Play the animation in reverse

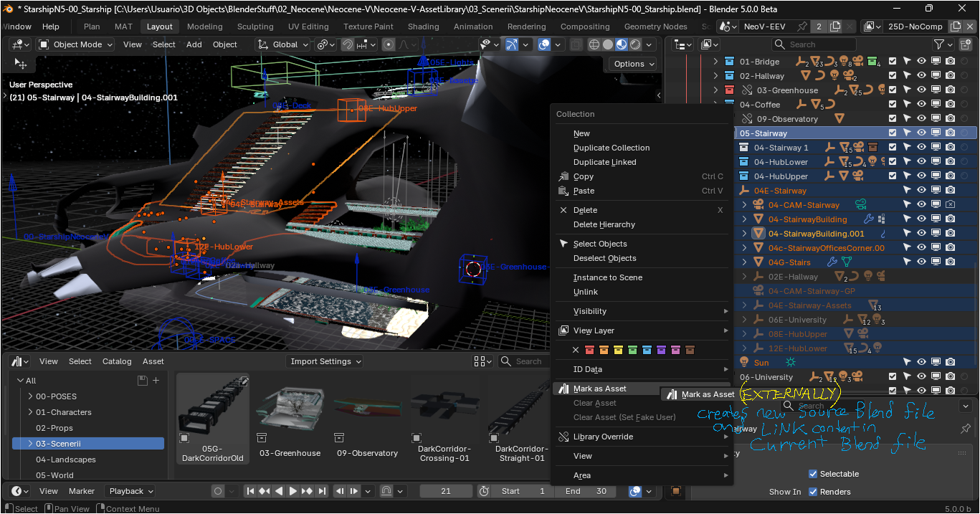[x=279, y=491]
